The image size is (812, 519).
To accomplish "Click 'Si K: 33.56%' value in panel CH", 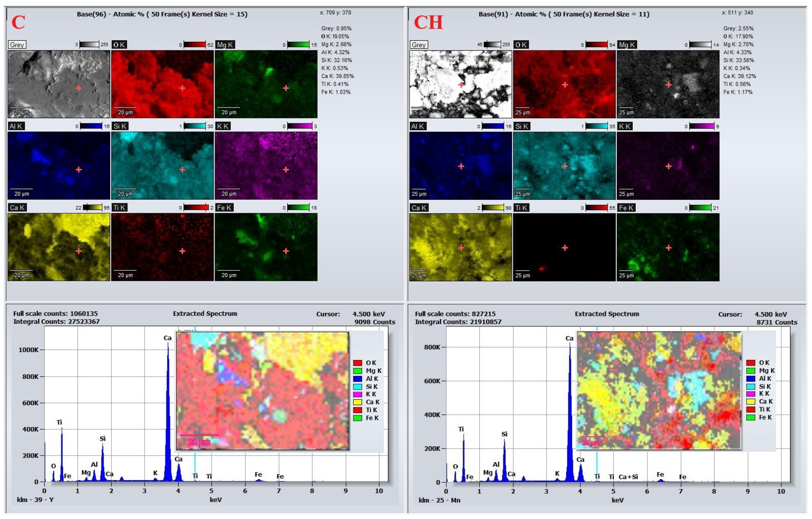I will [738, 60].
